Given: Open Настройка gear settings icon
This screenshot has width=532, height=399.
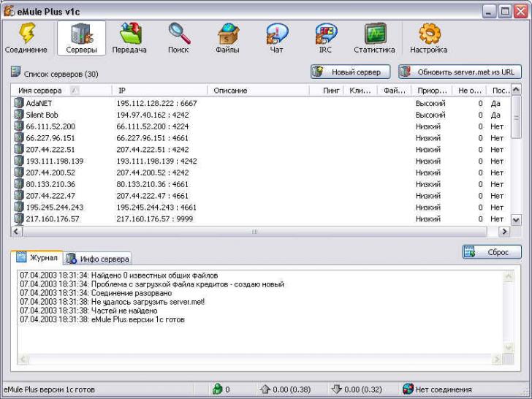Looking at the screenshot, I should pyautogui.click(x=429, y=34).
